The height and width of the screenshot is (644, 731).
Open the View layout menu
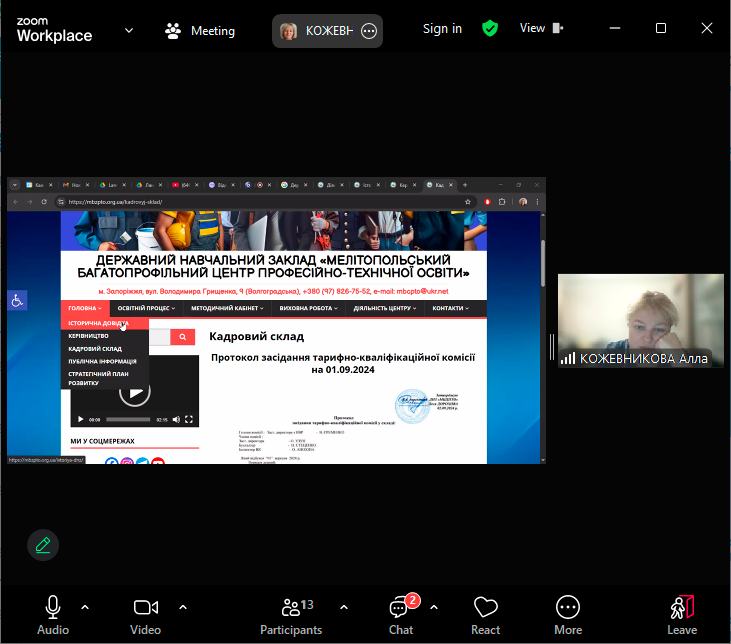tap(541, 29)
